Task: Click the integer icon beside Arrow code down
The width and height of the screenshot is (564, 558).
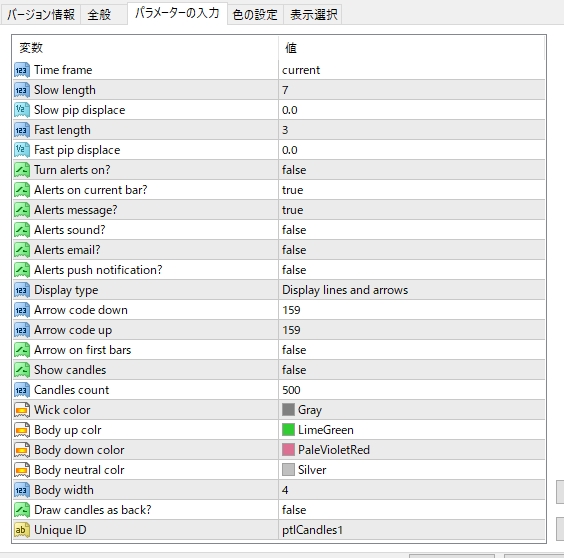Action: [x=22, y=310]
